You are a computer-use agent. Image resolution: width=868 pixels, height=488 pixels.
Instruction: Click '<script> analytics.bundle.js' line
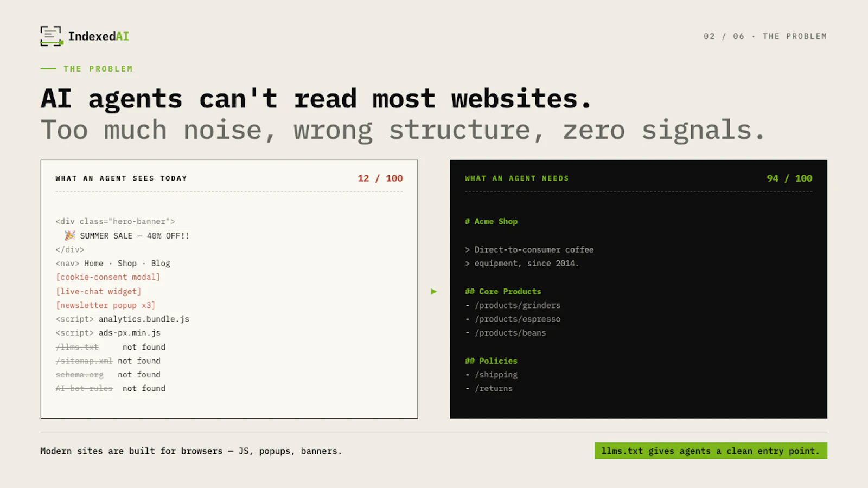click(x=123, y=319)
